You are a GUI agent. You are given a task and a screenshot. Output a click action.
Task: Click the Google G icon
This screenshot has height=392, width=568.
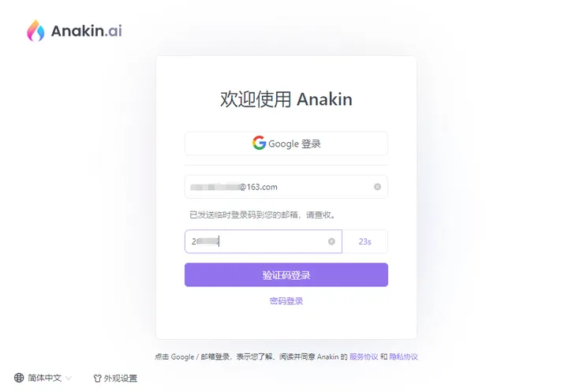coord(259,143)
